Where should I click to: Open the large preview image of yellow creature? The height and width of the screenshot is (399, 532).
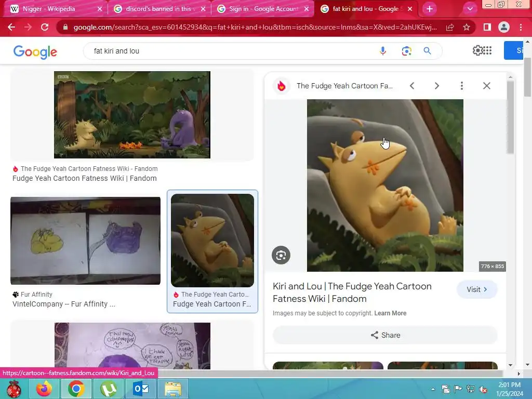pos(385,185)
